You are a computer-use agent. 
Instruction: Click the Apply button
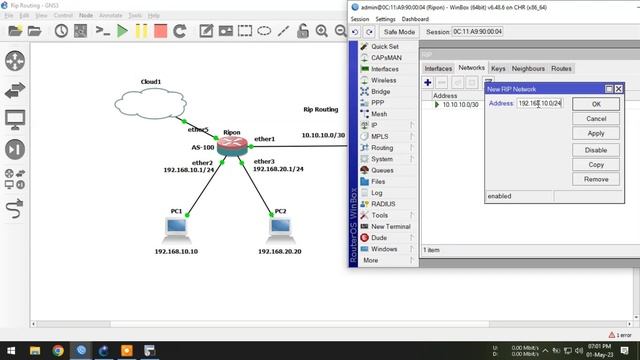click(596, 133)
